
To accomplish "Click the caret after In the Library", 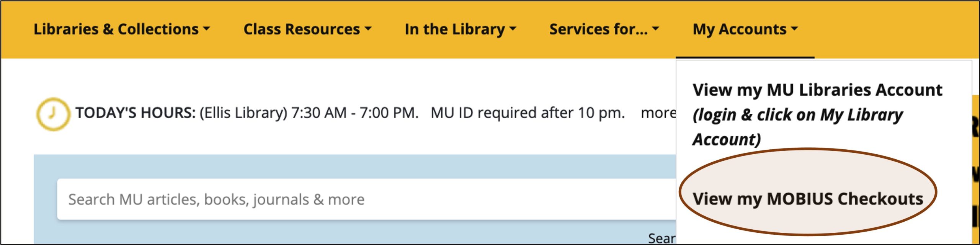I will point(513,29).
